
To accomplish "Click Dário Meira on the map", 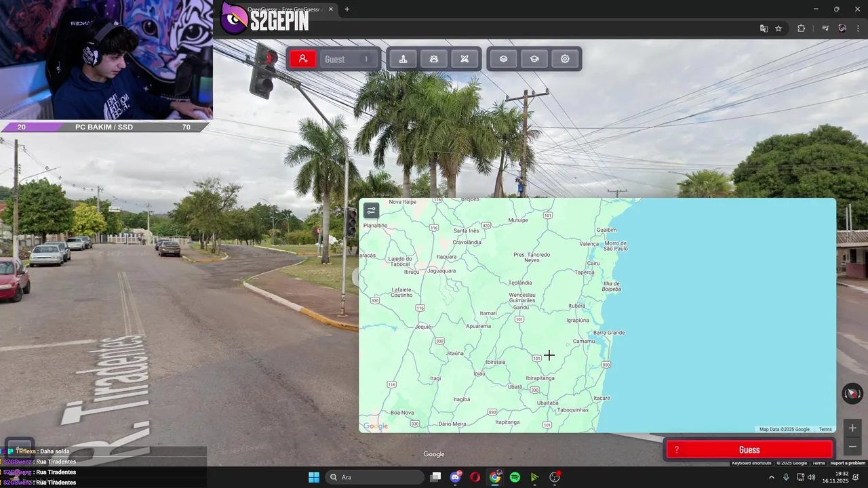I will (x=452, y=424).
